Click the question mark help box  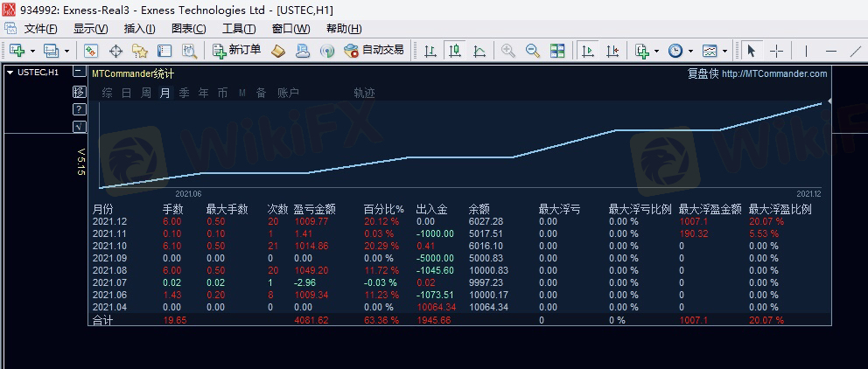80,109
